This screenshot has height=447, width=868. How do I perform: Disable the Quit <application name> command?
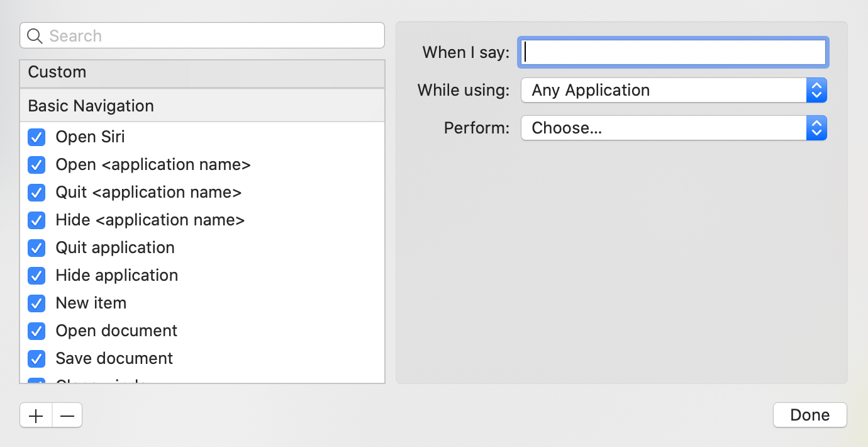36,192
